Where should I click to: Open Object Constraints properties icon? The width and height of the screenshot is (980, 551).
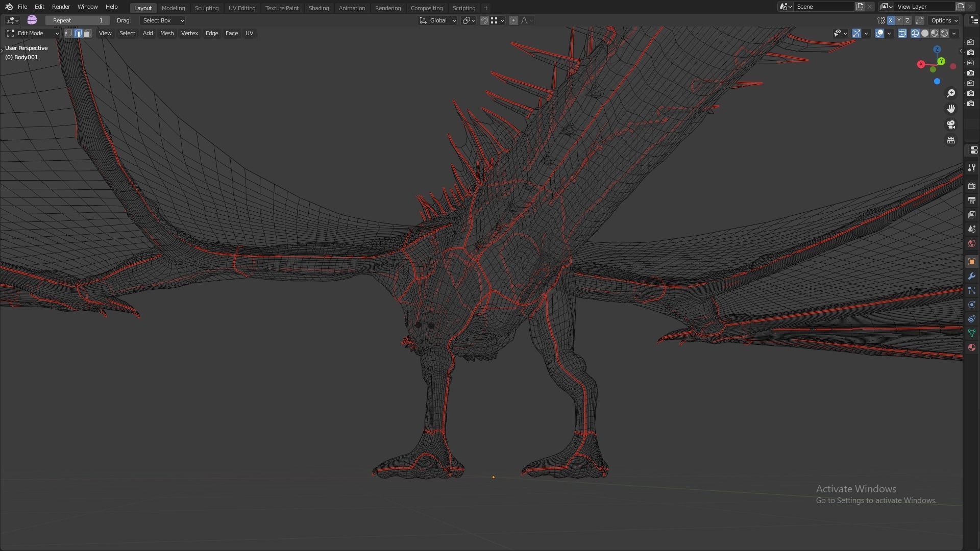972,319
